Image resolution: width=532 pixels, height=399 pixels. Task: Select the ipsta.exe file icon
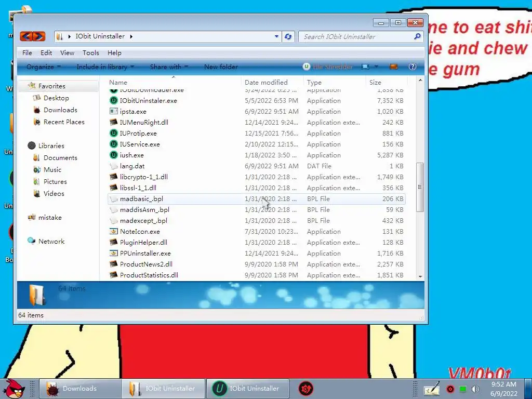pyautogui.click(x=114, y=111)
